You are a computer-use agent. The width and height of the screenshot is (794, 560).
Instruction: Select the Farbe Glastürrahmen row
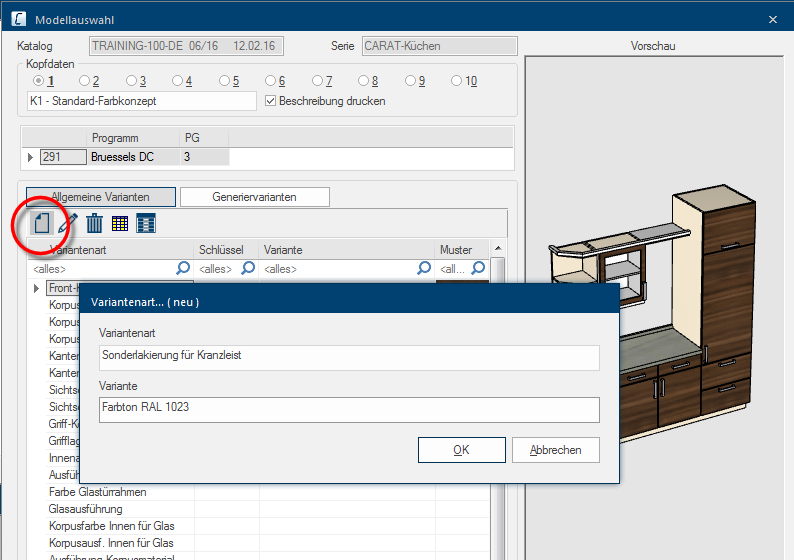[x=268, y=492]
